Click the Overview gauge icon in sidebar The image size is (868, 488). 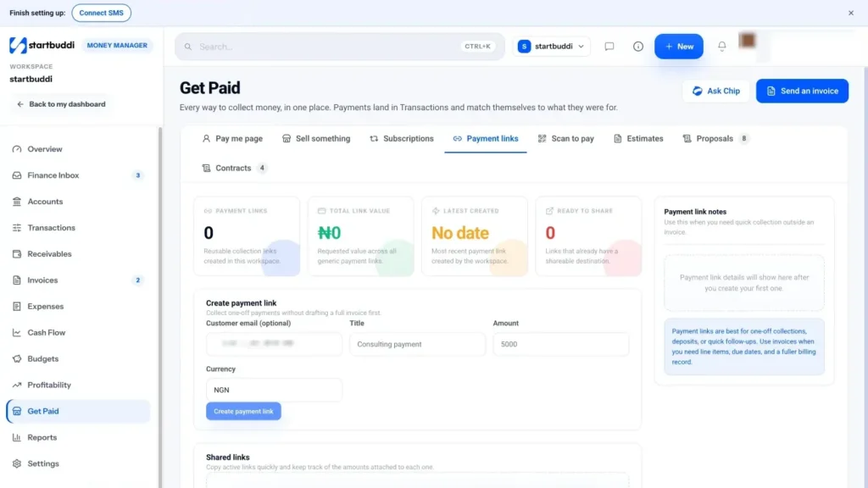17,149
